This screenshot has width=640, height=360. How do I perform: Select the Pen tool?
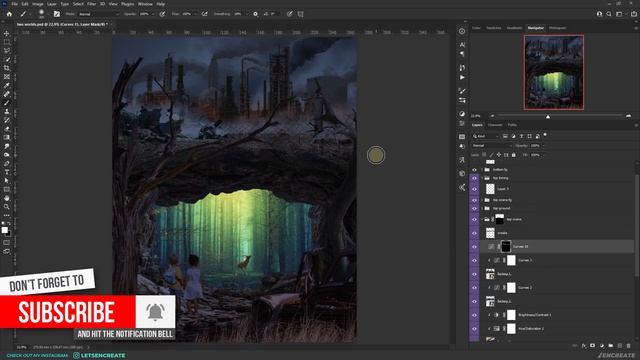click(x=7, y=164)
